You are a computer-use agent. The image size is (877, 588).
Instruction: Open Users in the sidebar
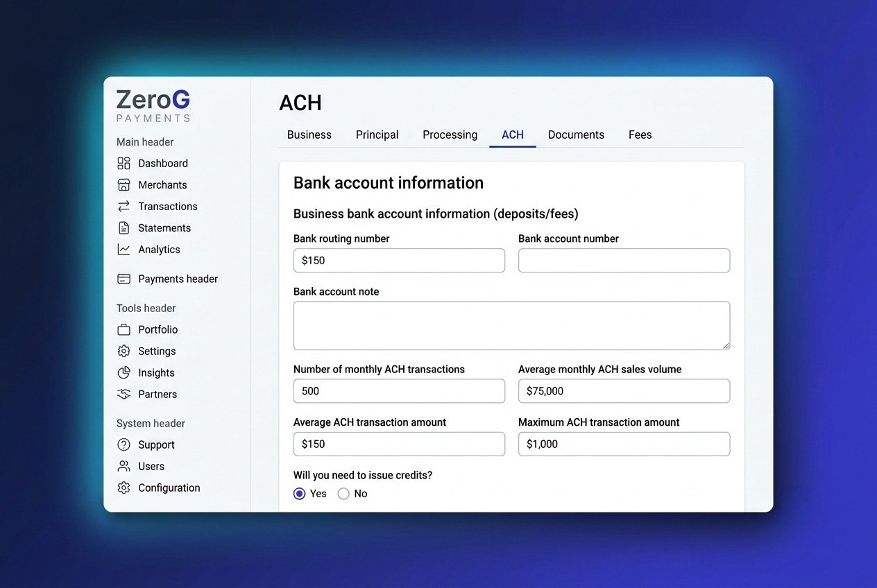pos(151,466)
